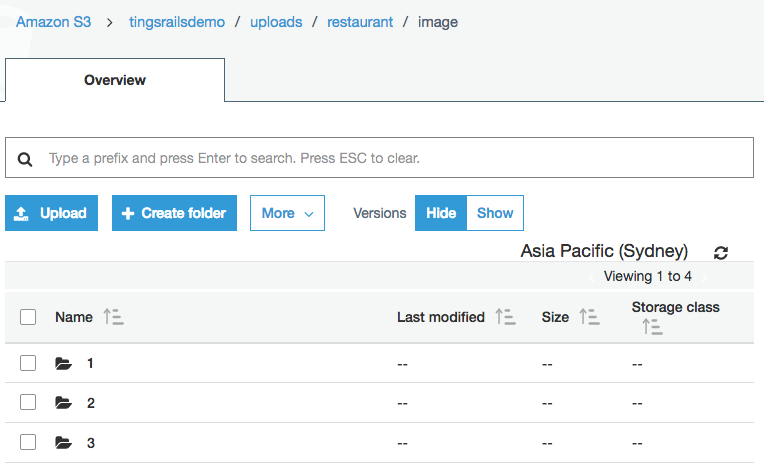764x467 pixels.
Task: Sort by Last modified using its sort icon
Action: (505, 317)
